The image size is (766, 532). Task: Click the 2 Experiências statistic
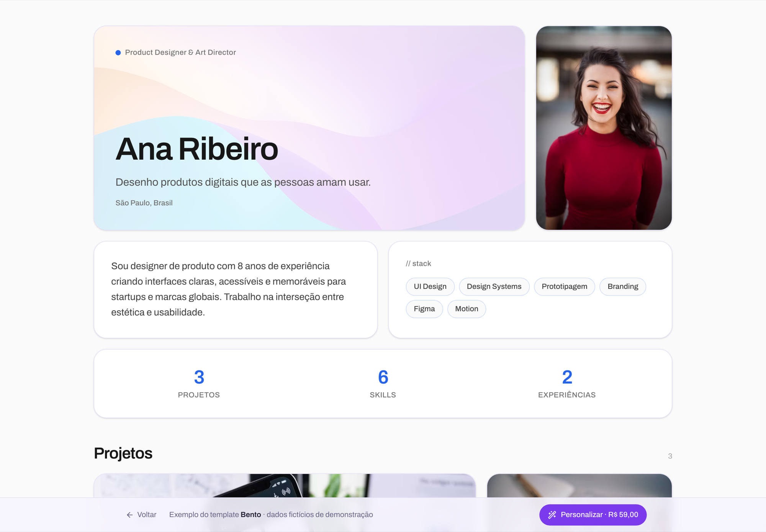click(566, 383)
